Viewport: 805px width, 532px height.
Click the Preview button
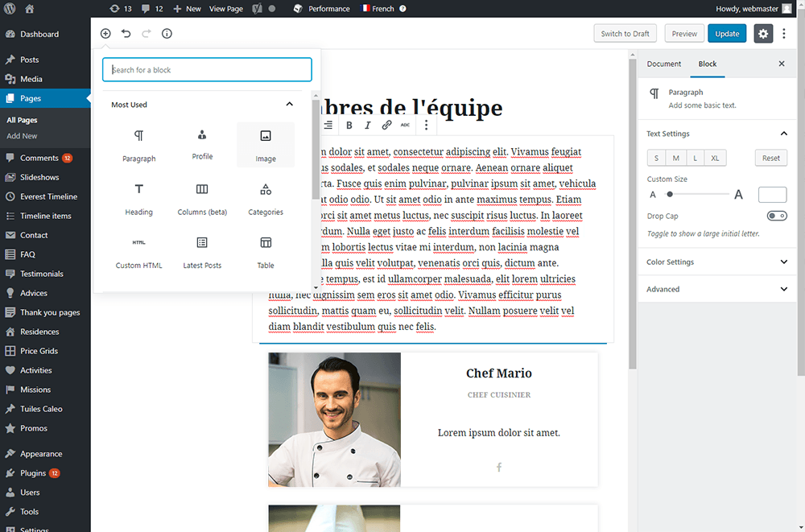[x=684, y=33]
